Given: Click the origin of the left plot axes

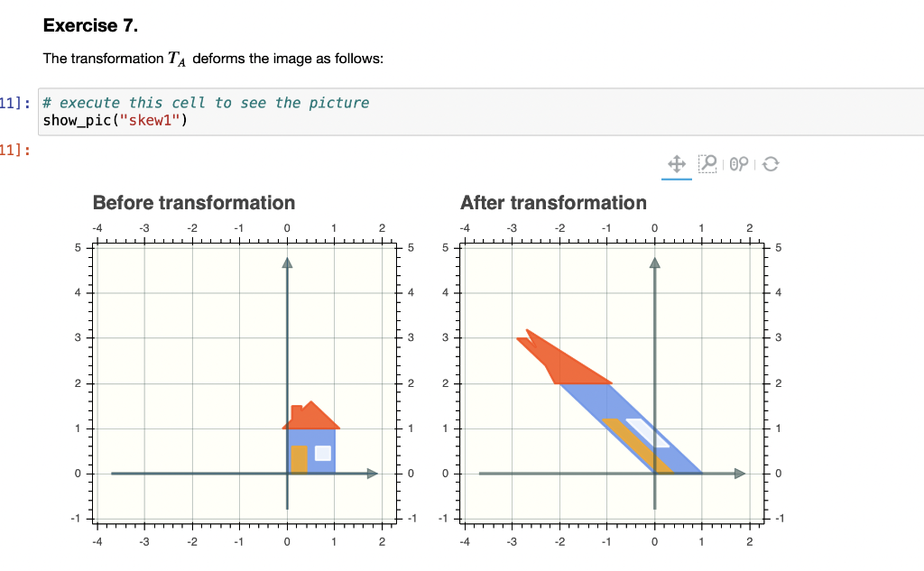Looking at the screenshot, I should point(286,473).
